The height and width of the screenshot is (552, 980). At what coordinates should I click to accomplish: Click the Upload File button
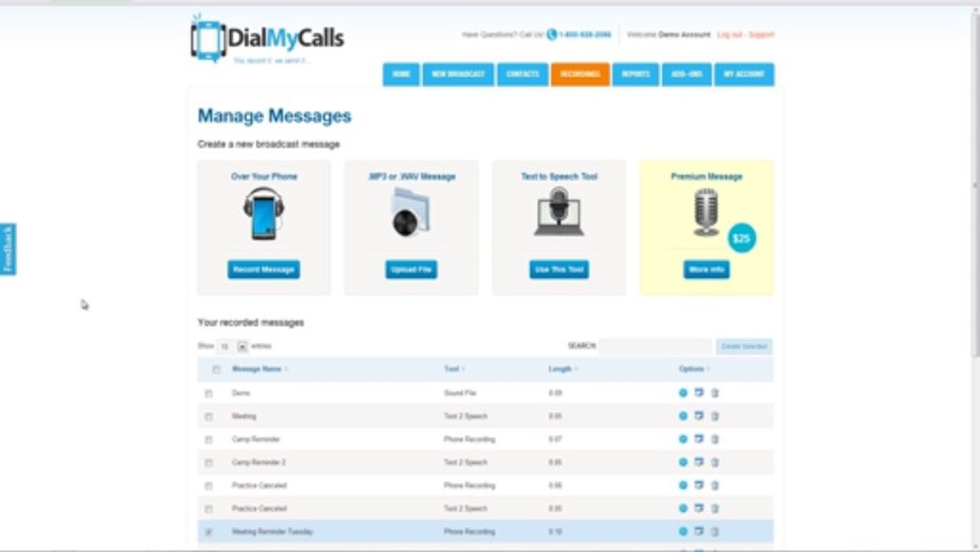coord(411,270)
